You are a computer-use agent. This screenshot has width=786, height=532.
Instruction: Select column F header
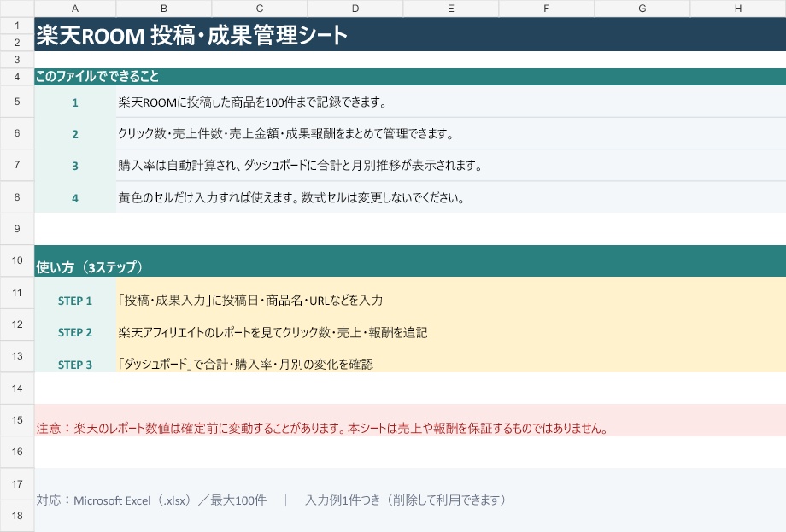click(x=547, y=9)
